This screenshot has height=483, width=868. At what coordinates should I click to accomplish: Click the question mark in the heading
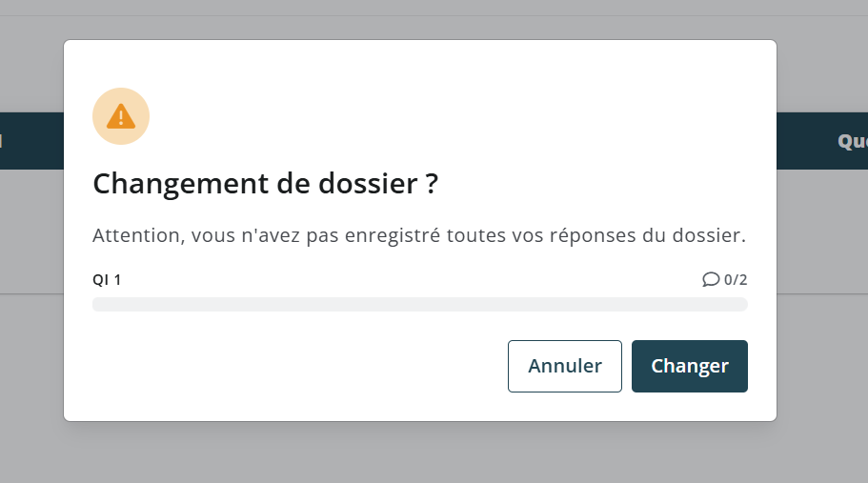click(432, 184)
